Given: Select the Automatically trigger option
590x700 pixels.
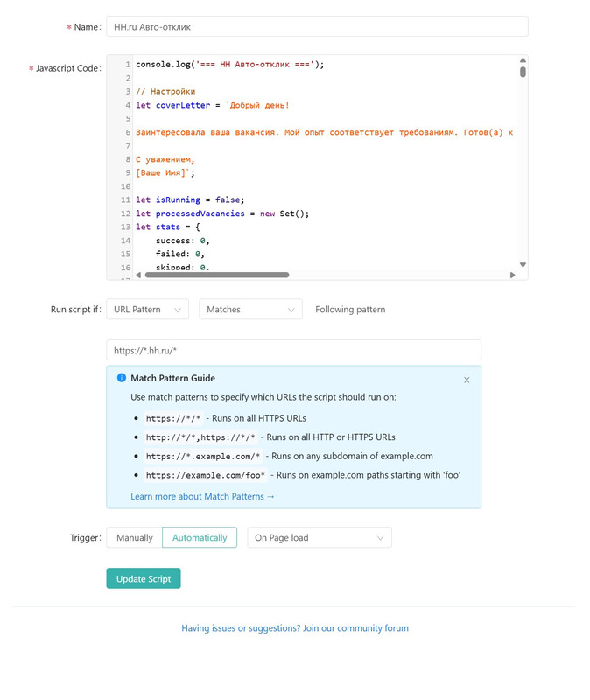Looking at the screenshot, I should pyautogui.click(x=200, y=538).
